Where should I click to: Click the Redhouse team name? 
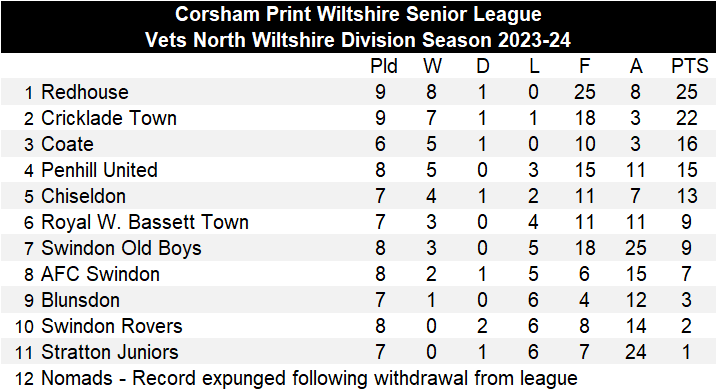coord(85,92)
